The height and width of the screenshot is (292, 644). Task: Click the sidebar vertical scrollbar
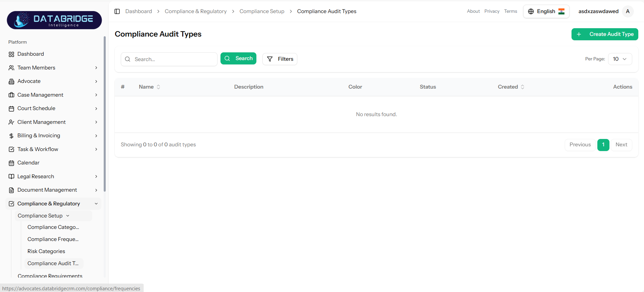pyautogui.click(x=105, y=114)
